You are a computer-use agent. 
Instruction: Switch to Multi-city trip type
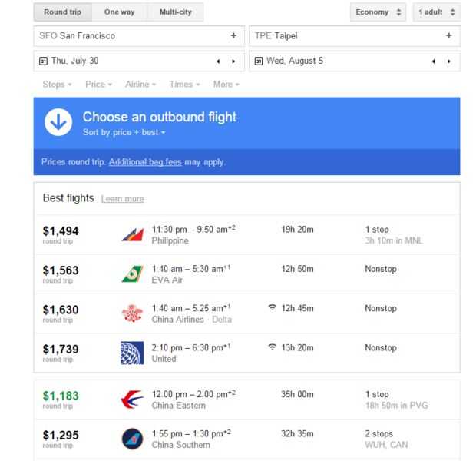coord(176,12)
